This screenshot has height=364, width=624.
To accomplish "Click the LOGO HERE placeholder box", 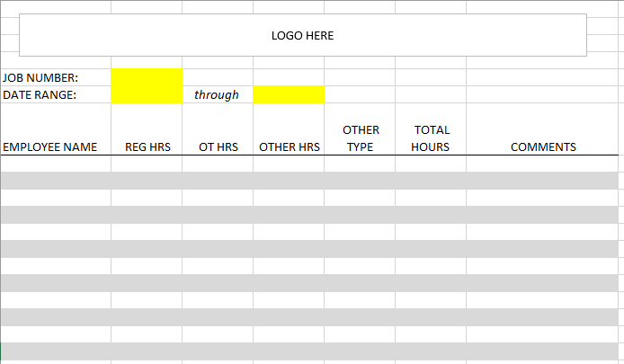I will [302, 35].
